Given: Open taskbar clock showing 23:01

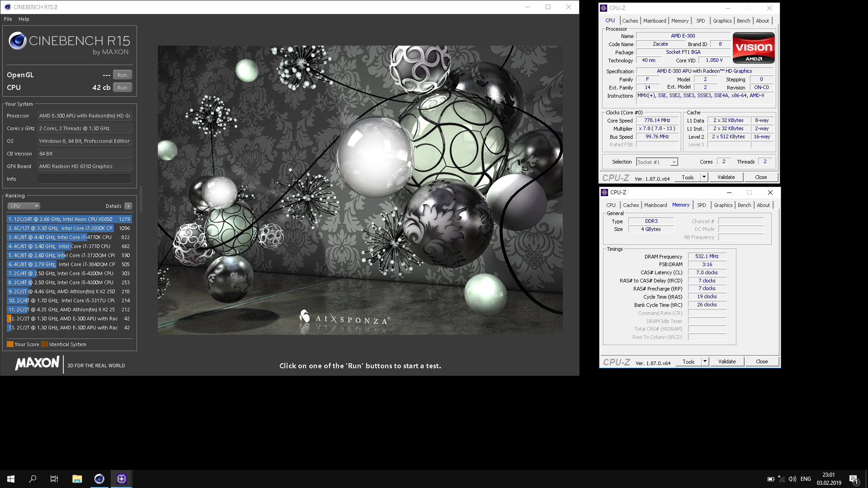Looking at the screenshot, I should click(829, 479).
